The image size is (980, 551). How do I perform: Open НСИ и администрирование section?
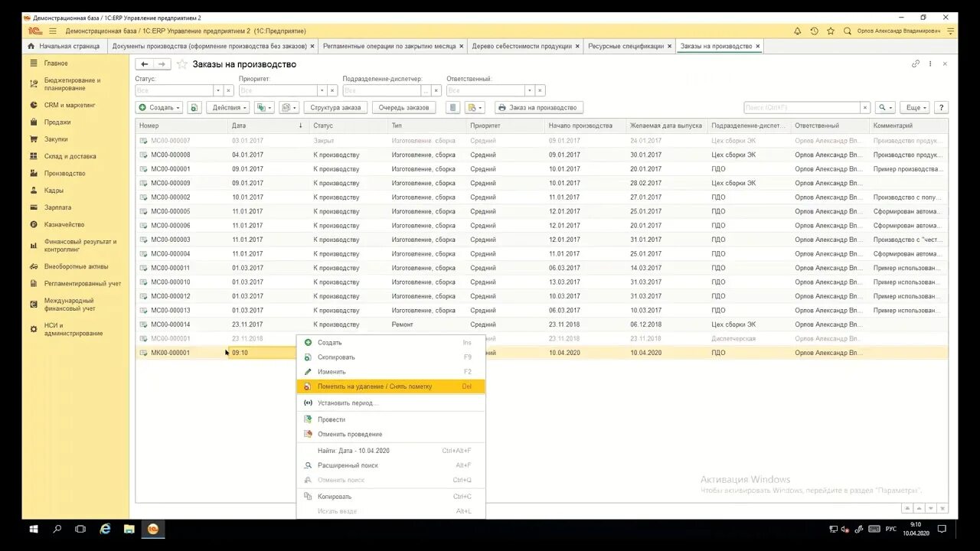(x=73, y=330)
